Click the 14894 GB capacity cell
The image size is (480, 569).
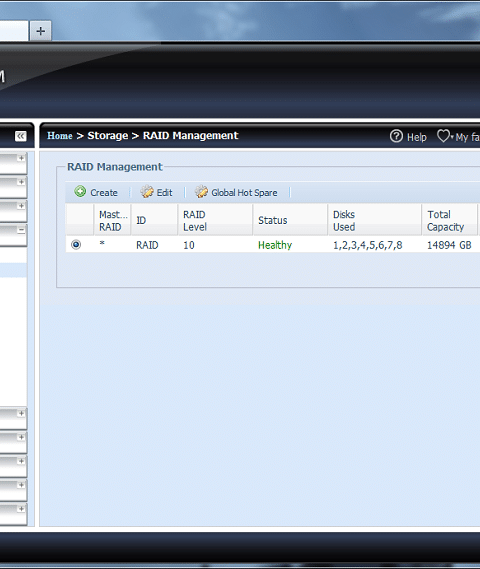[x=449, y=245]
